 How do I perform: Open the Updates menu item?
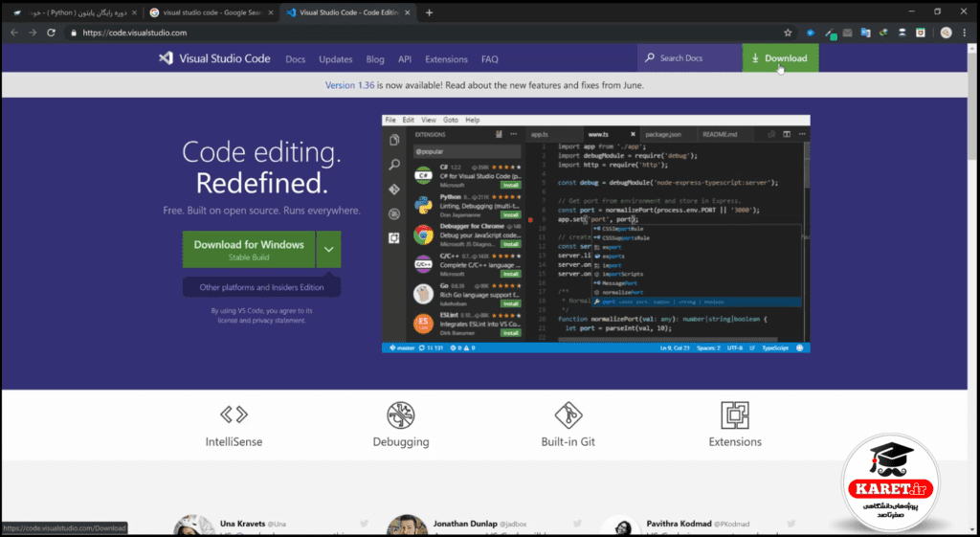click(336, 58)
